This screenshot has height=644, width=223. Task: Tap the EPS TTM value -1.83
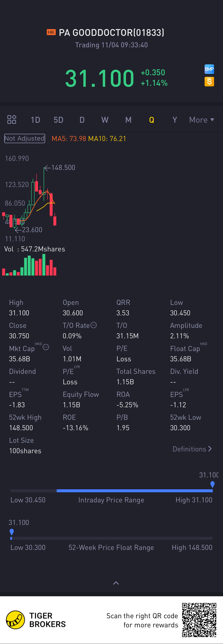tap(17, 405)
